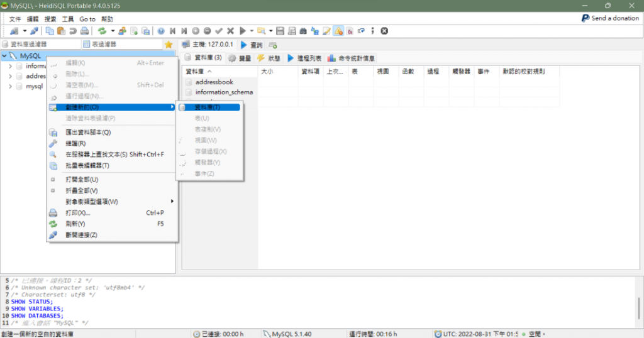
Task: Click the disconnect plug icon in toolbar
Action: 35,31
